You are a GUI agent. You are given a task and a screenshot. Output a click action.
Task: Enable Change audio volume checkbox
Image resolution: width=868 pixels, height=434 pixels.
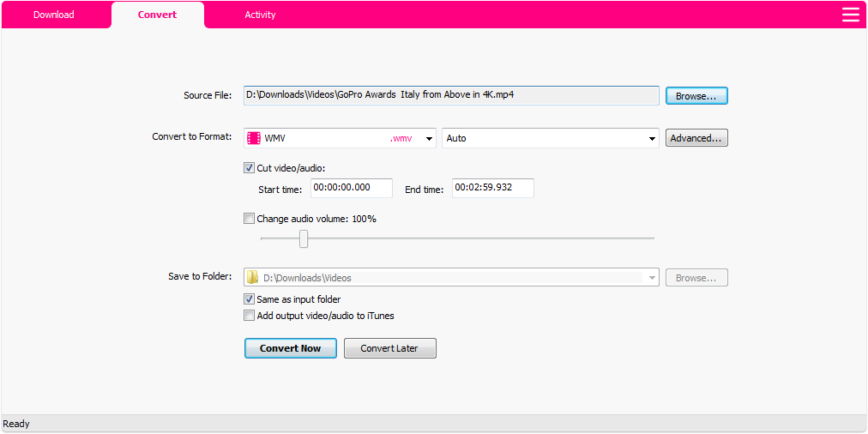click(x=250, y=219)
